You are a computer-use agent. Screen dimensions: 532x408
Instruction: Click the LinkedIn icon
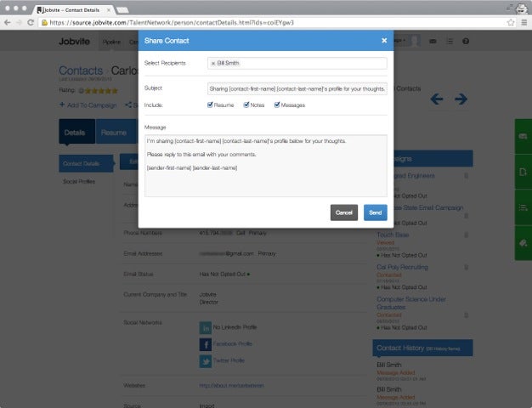coord(206,328)
